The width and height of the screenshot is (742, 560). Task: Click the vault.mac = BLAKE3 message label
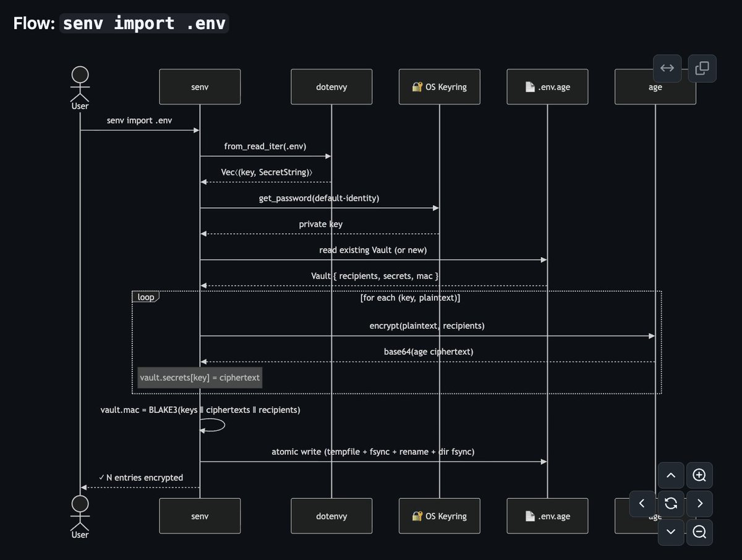coord(200,410)
